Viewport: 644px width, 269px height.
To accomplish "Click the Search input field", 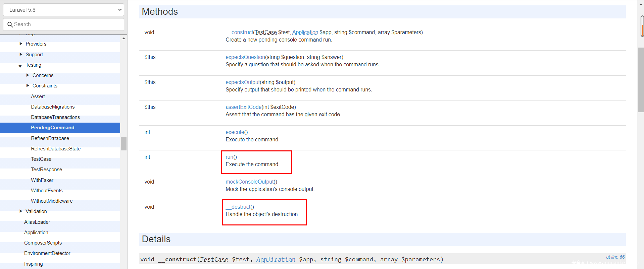I will pos(67,24).
